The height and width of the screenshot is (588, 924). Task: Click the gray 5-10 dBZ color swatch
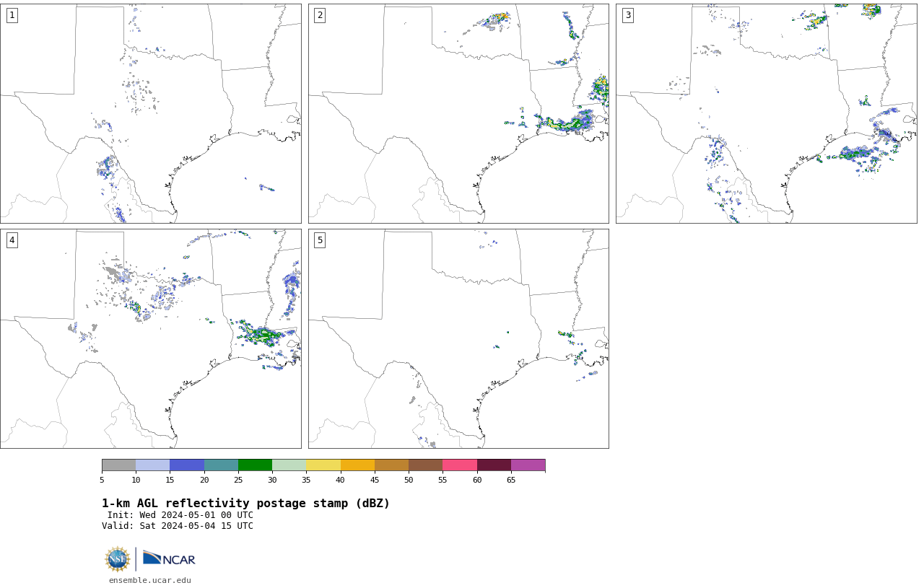118,465
